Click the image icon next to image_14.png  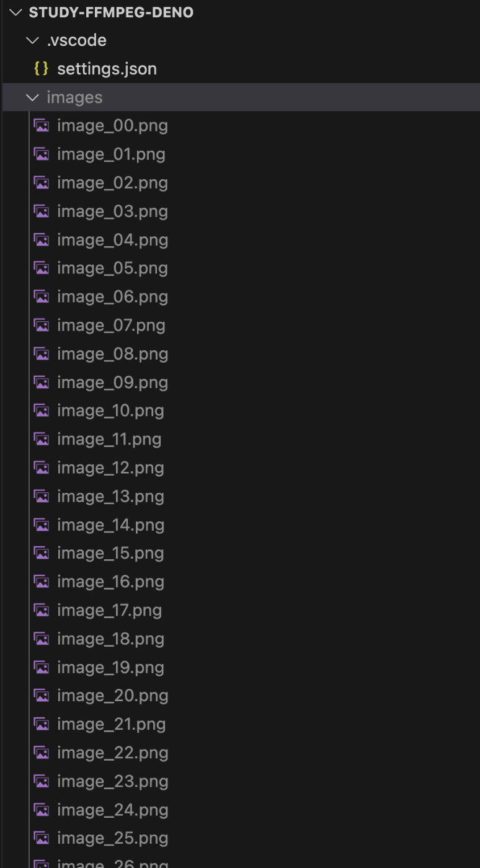42,525
